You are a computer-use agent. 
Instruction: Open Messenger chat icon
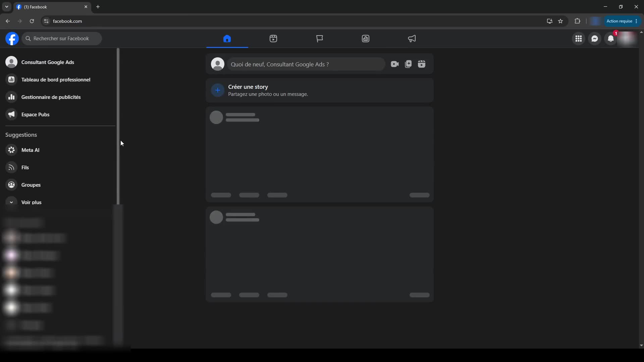[595, 39]
